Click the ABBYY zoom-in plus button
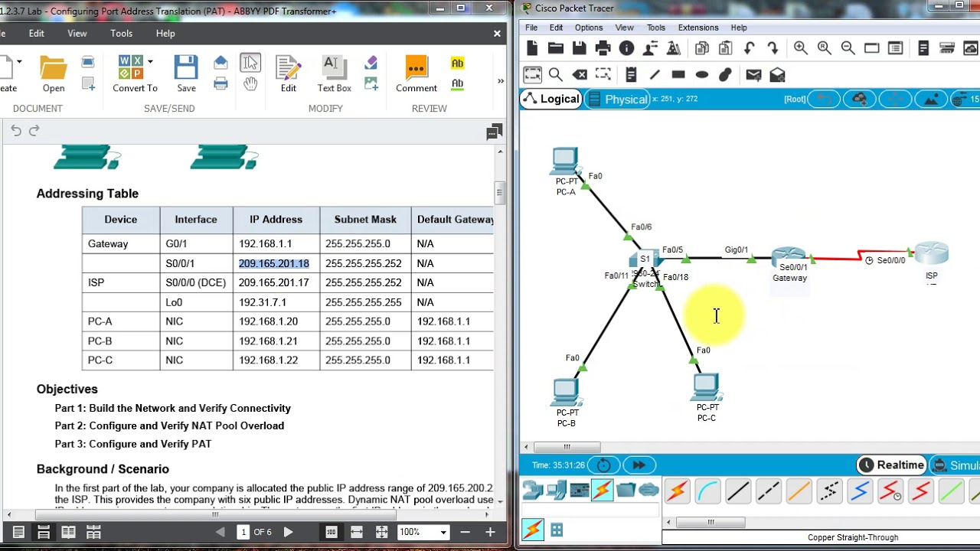Screen dimensions: 980x551 point(490,532)
